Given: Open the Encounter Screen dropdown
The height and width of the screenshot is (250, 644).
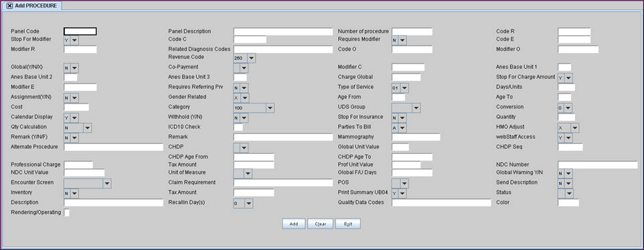Looking at the screenshot, I should click(107, 183).
